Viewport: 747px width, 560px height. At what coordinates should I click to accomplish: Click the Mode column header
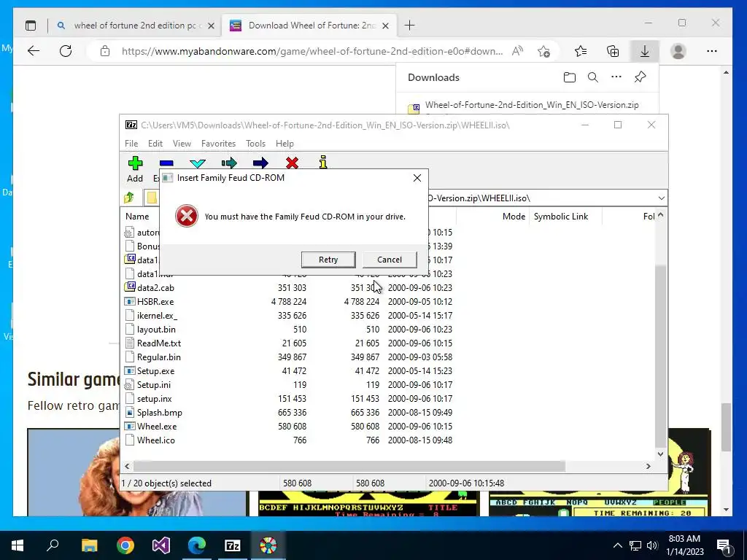click(x=514, y=216)
